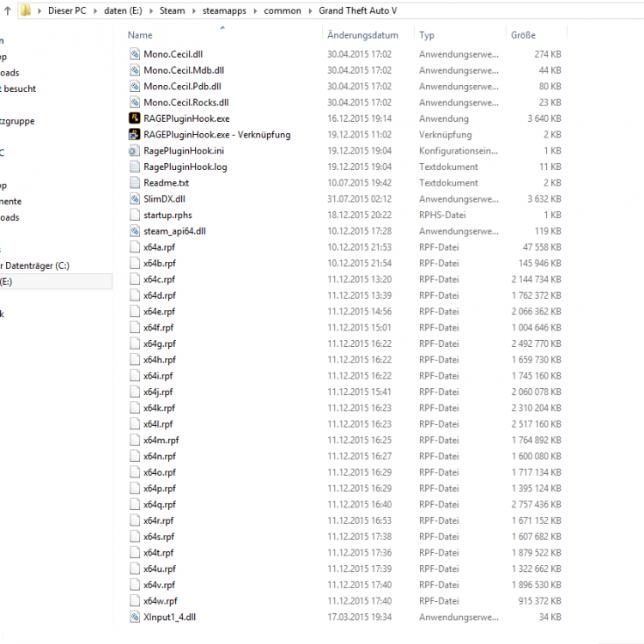Image resolution: width=644 pixels, height=644 pixels.
Task: Click the up-arrow navigation button
Action: [x=8, y=11]
